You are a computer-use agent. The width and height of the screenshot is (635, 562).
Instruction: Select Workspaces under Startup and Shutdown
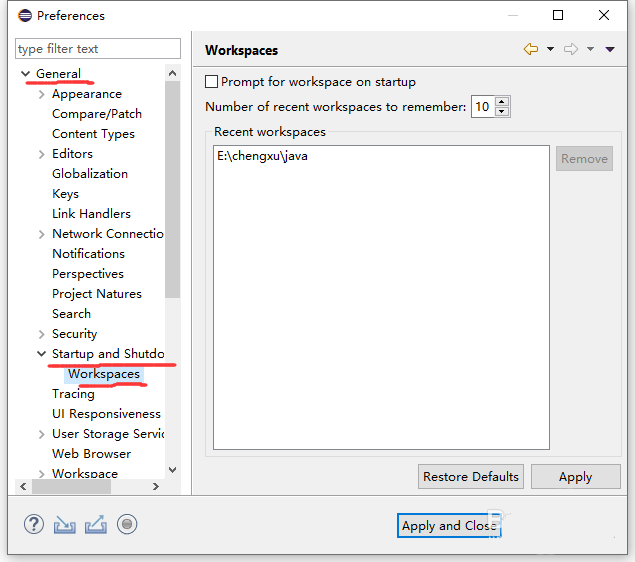click(x=104, y=374)
